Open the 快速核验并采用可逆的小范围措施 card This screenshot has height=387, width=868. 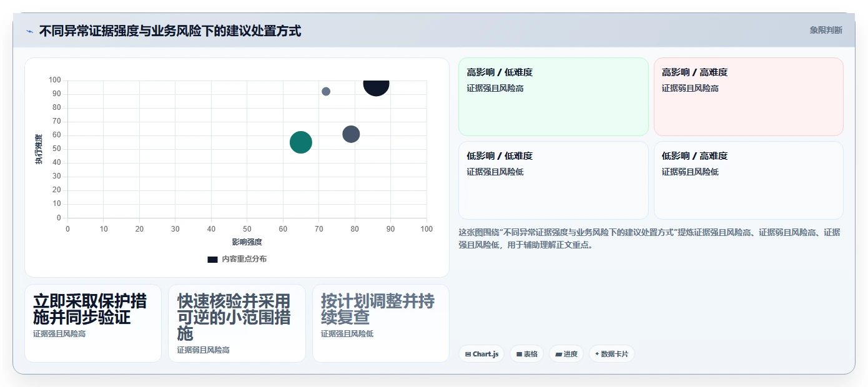[x=237, y=323]
